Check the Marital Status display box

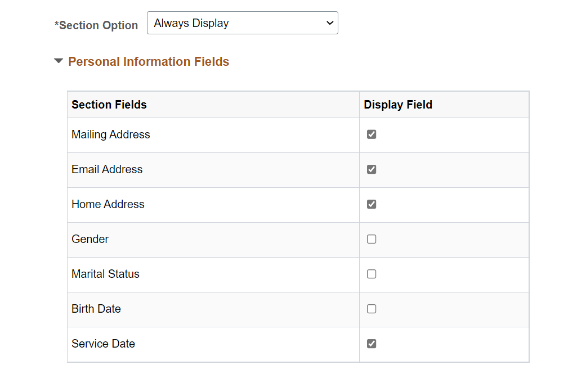372,274
